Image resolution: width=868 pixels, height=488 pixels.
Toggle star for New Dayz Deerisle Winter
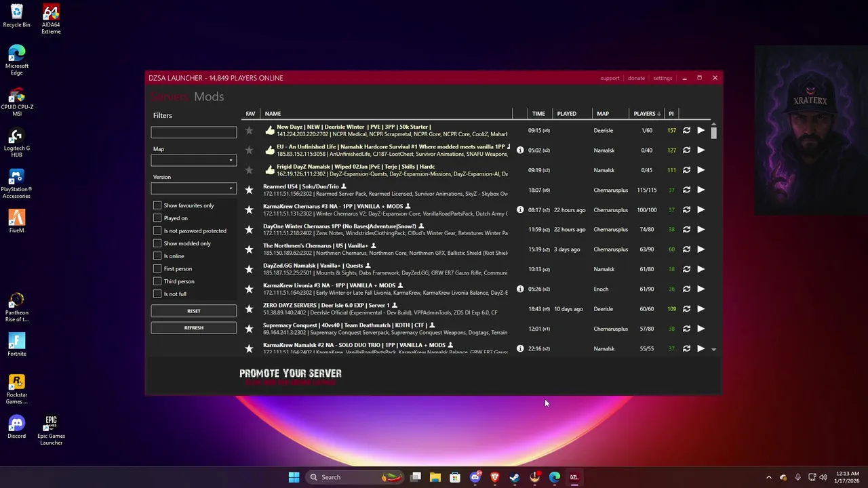coord(249,130)
